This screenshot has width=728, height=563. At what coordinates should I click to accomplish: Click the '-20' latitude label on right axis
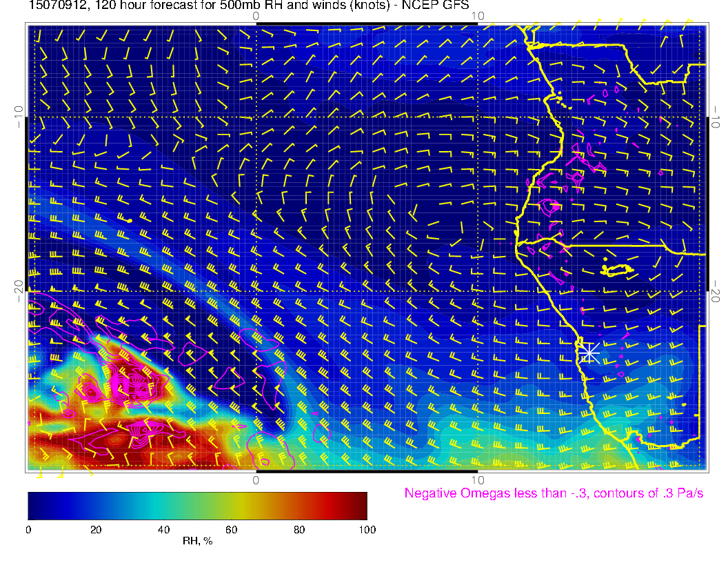click(717, 290)
